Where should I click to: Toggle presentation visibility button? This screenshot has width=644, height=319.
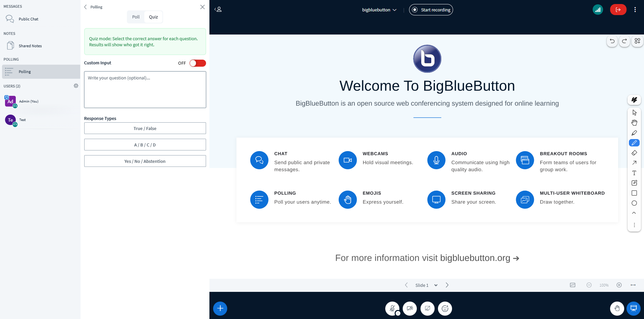point(634,309)
